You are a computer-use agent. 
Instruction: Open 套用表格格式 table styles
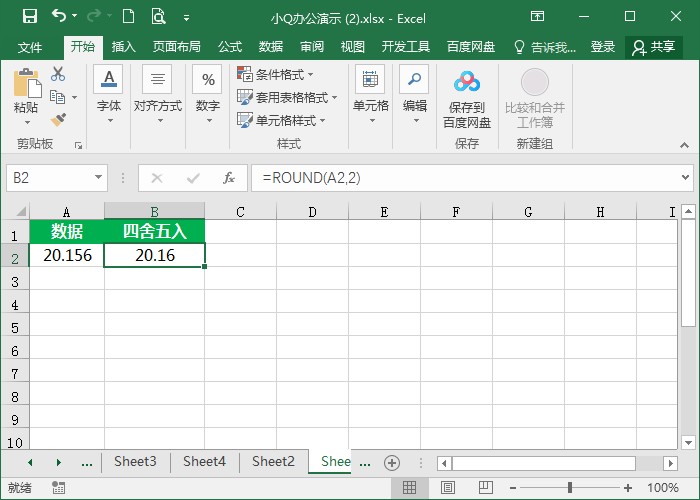click(287, 97)
